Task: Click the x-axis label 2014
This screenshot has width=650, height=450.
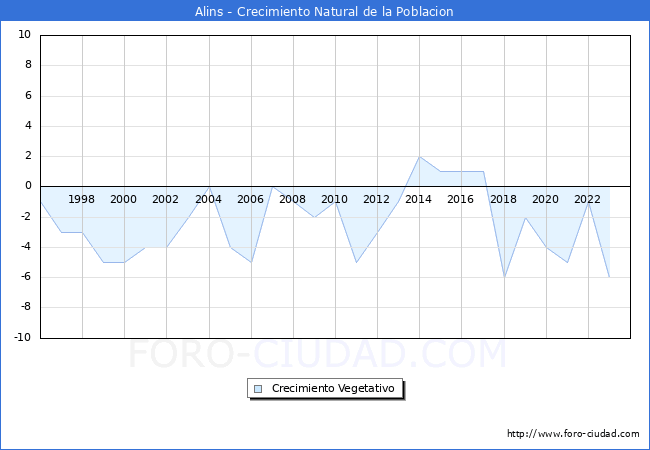Action: (418, 199)
